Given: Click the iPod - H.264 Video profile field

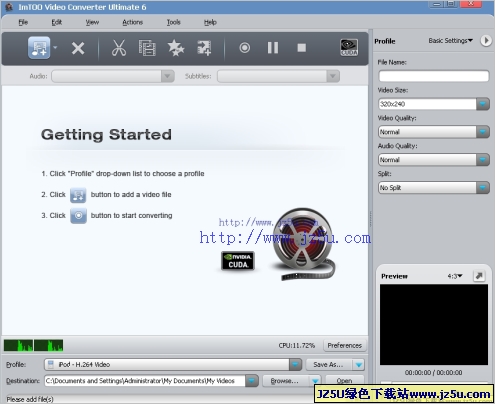Looking at the screenshot, I should coord(167,364).
